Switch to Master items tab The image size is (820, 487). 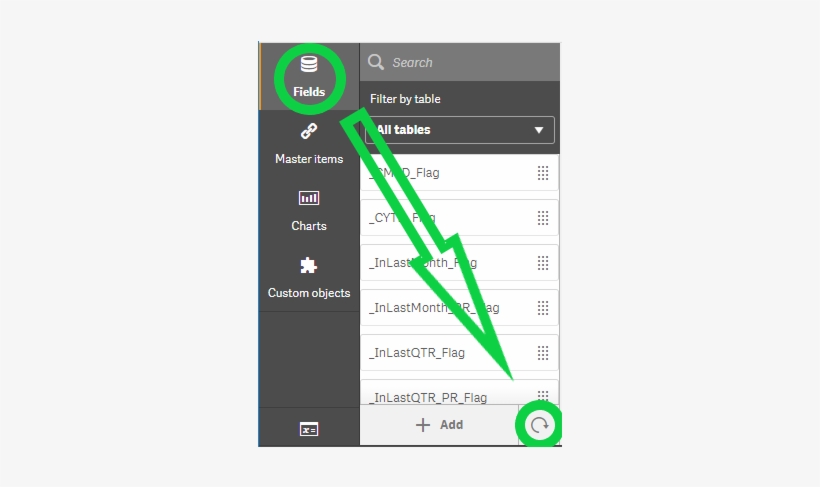pos(309,144)
